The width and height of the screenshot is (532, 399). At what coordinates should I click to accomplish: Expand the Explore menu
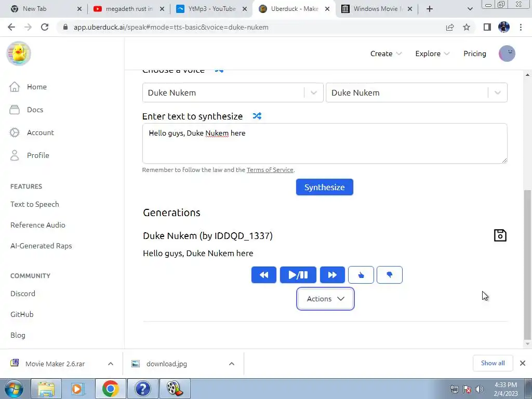[x=432, y=54]
